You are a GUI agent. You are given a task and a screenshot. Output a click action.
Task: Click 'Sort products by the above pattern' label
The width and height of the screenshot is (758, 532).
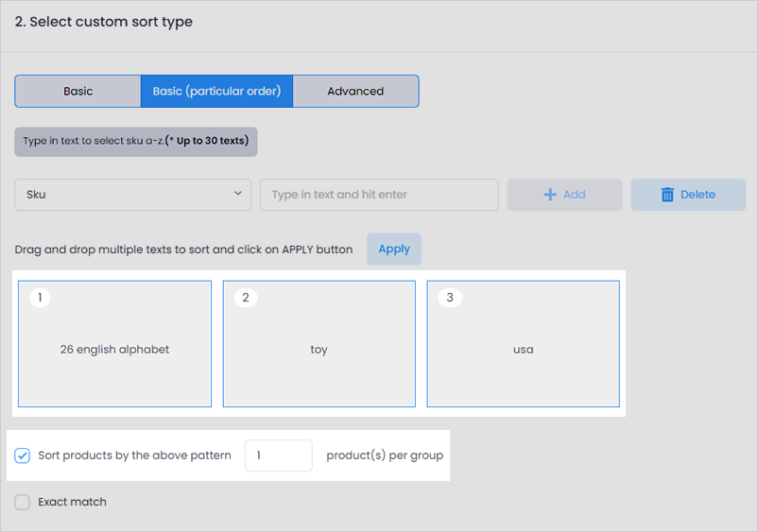(134, 455)
